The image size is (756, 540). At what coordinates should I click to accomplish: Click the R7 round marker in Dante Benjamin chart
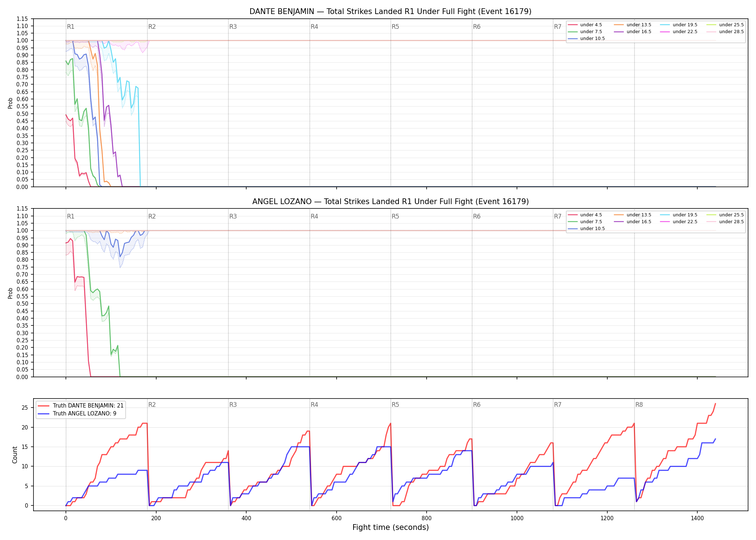(x=558, y=27)
